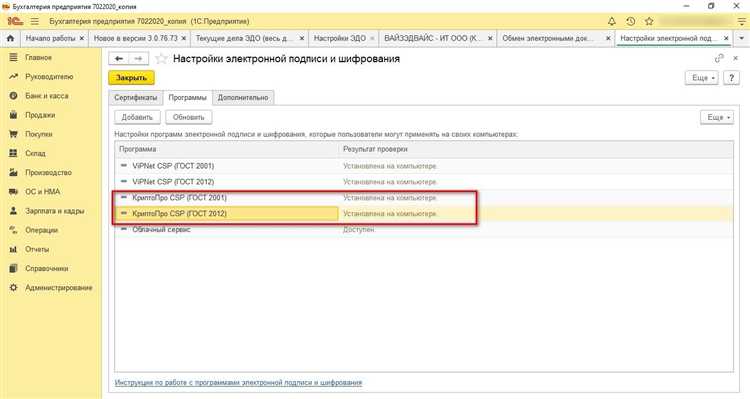The image size is (750, 399).
Task: Open ОС и НМА section
Action: 43,191
